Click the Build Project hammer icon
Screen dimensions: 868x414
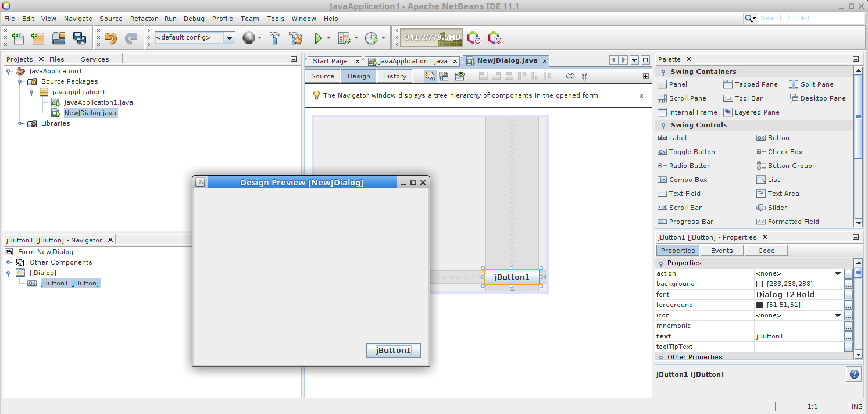click(275, 38)
